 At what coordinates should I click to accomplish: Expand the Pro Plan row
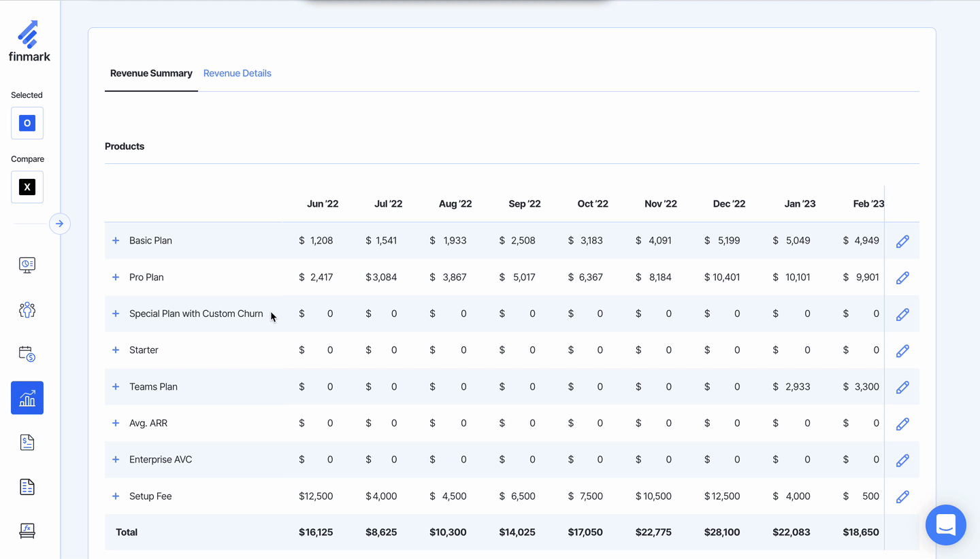click(116, 277)
